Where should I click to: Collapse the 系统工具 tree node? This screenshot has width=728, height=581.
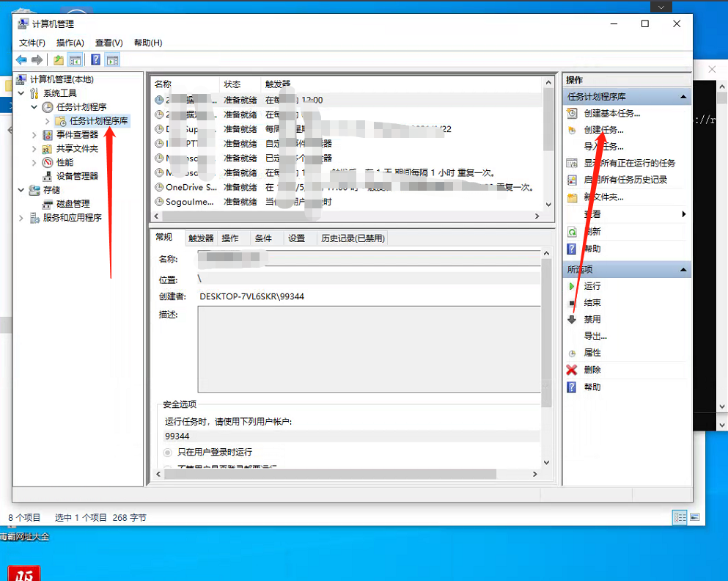(21, 93)
